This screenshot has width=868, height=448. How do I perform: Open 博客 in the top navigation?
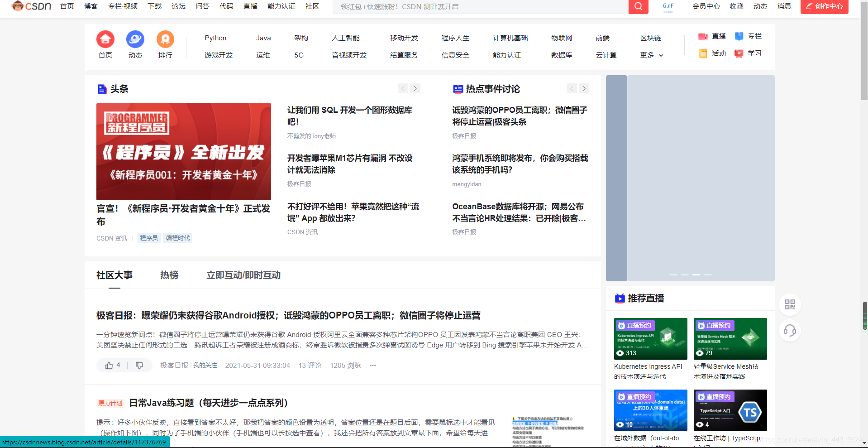point(91,6)
